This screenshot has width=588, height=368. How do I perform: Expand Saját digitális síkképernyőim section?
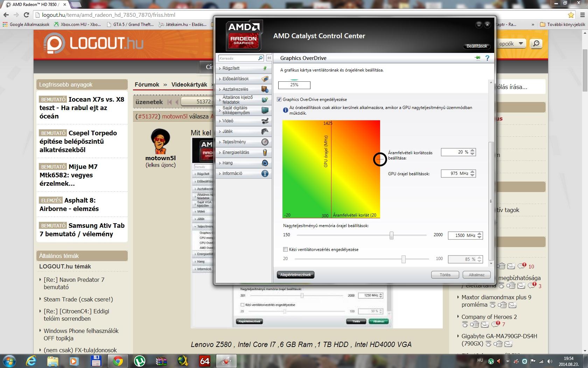(236, 110)
